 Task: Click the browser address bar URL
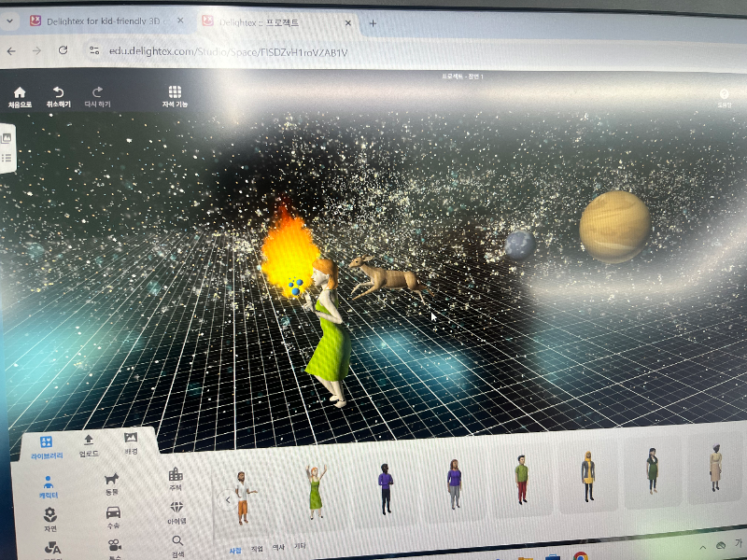point(229,52)
